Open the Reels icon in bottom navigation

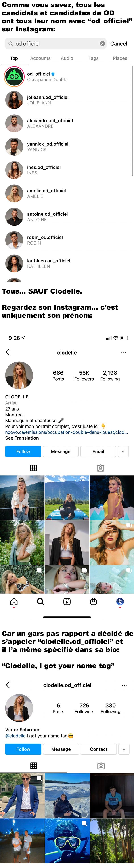(67, 602)
